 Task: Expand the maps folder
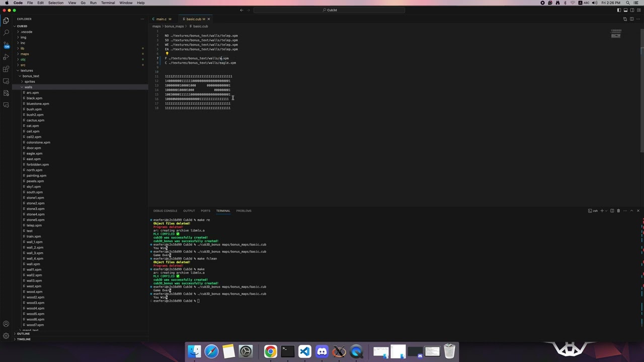pos(80,54)
